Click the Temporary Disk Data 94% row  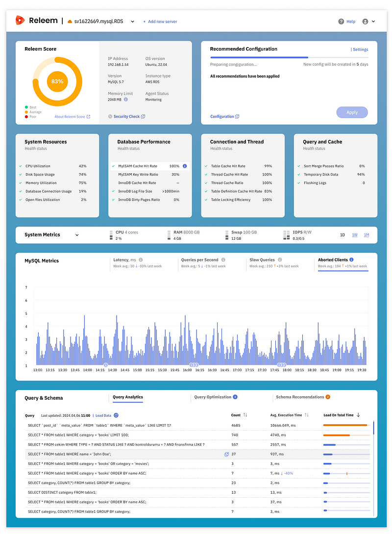coord(332,175)
